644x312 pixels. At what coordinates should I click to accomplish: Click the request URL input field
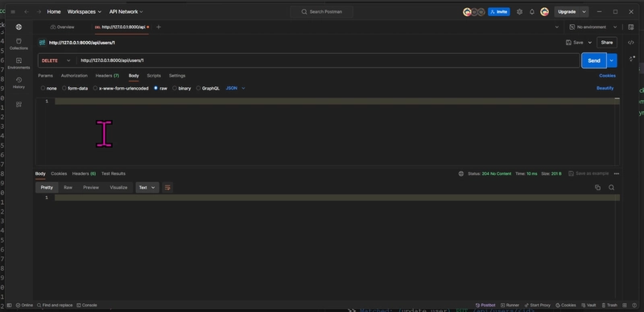(328, 60)
